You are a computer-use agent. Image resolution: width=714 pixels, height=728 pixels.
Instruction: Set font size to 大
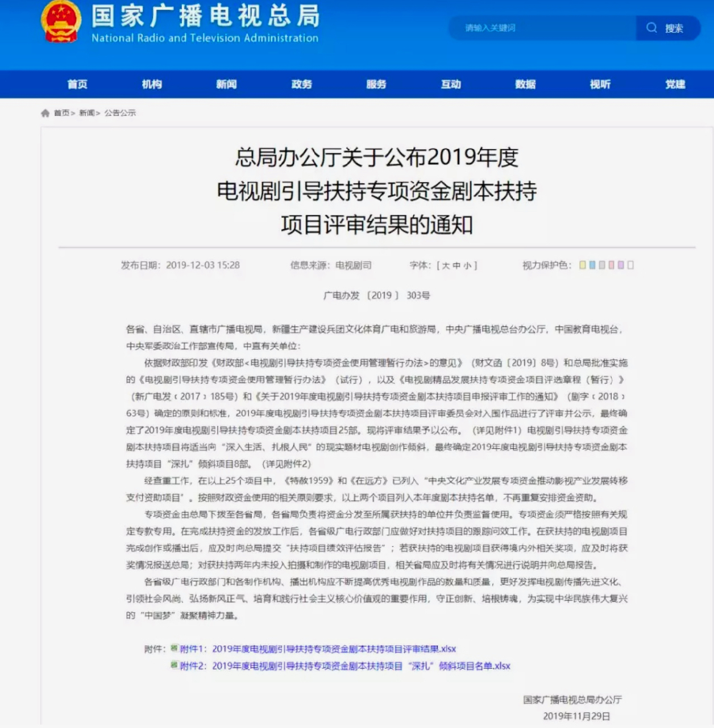pyautogui.click(x=446, y=266)
